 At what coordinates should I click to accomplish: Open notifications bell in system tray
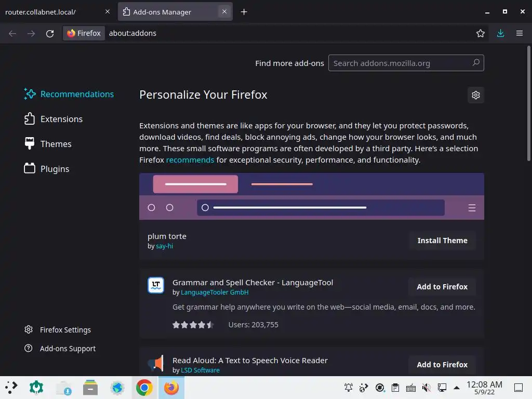coord(349,387)
